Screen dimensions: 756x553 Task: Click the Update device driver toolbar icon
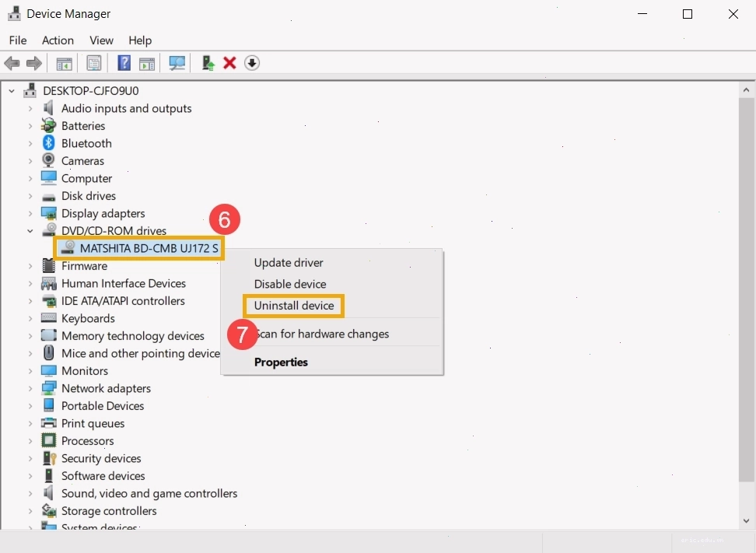208,63
